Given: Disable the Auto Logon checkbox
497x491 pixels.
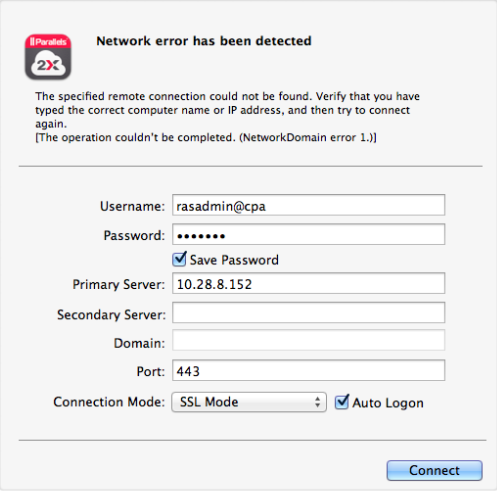Looking at the screenshot, I should 342,402.
